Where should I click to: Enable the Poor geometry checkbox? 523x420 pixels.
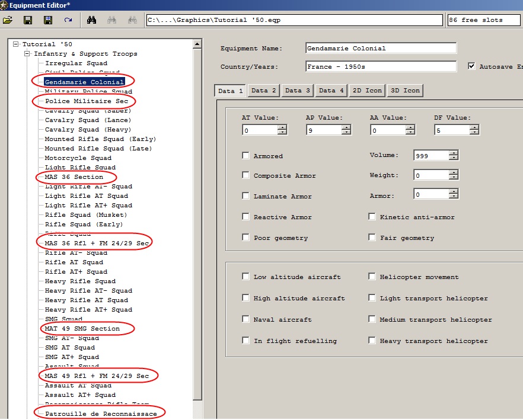[x=246, y=237]
